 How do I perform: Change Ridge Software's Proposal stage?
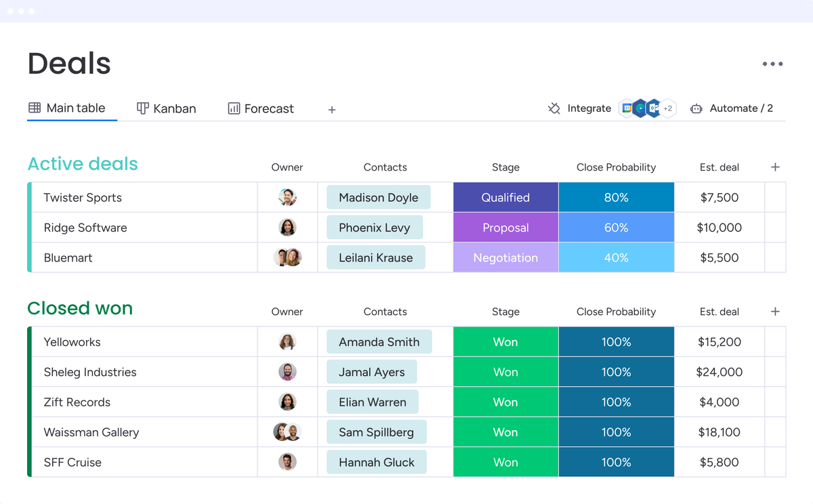[505, 228]
